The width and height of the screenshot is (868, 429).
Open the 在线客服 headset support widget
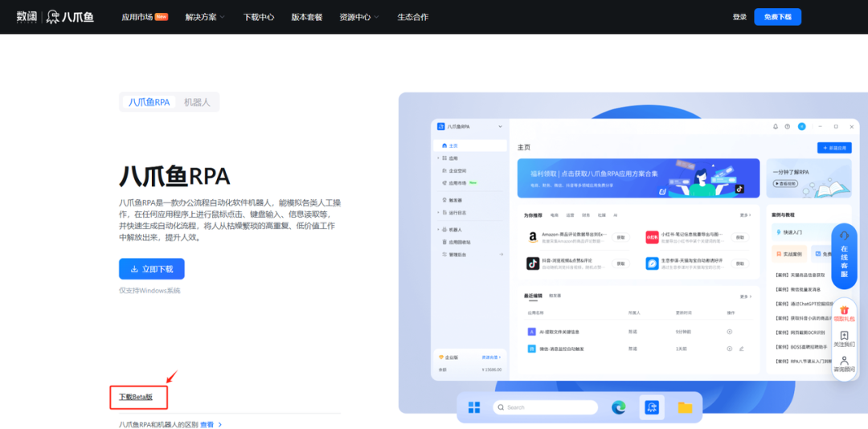pyautogui.click(x=844, y=256)
